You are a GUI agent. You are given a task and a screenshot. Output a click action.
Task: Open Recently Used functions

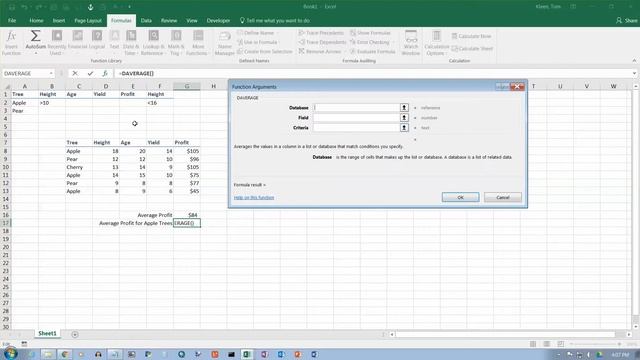[x=57, y=42]
